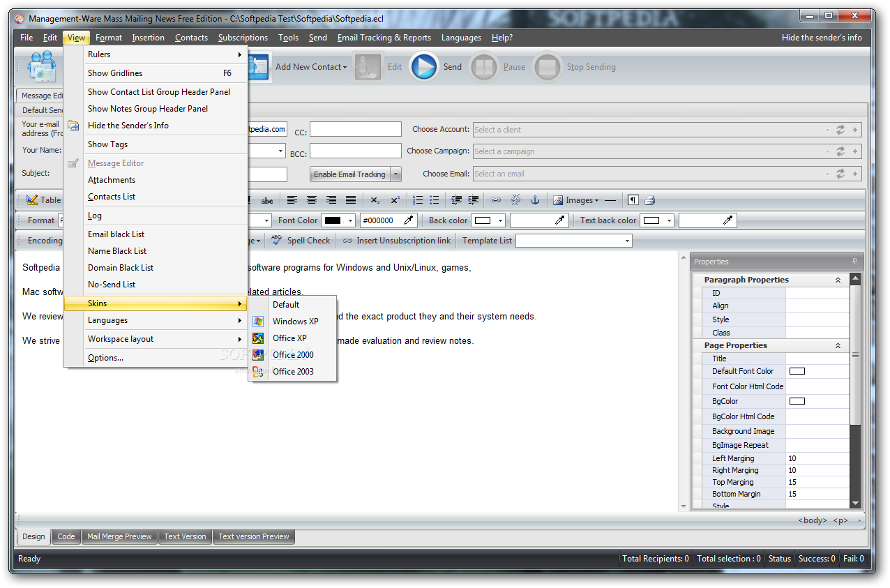Click into the CC input field
The width and height of the screenshot is (890, 588).
click(356, 130)
